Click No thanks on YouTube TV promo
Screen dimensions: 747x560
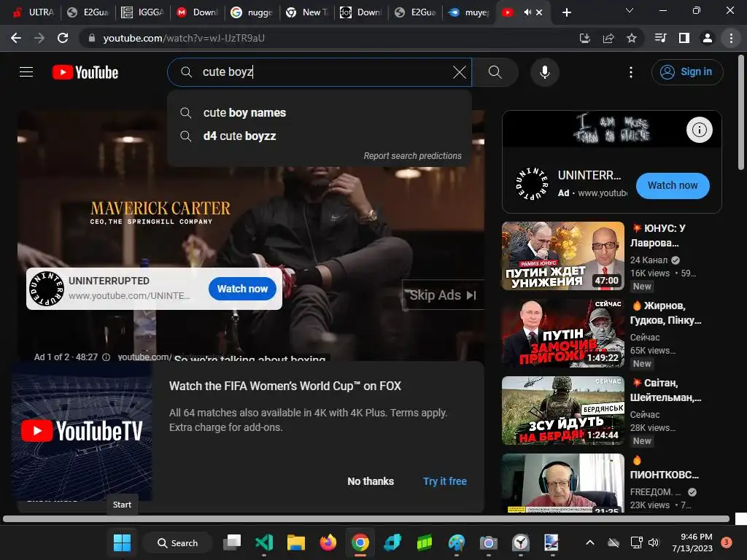tap(370, 481)
